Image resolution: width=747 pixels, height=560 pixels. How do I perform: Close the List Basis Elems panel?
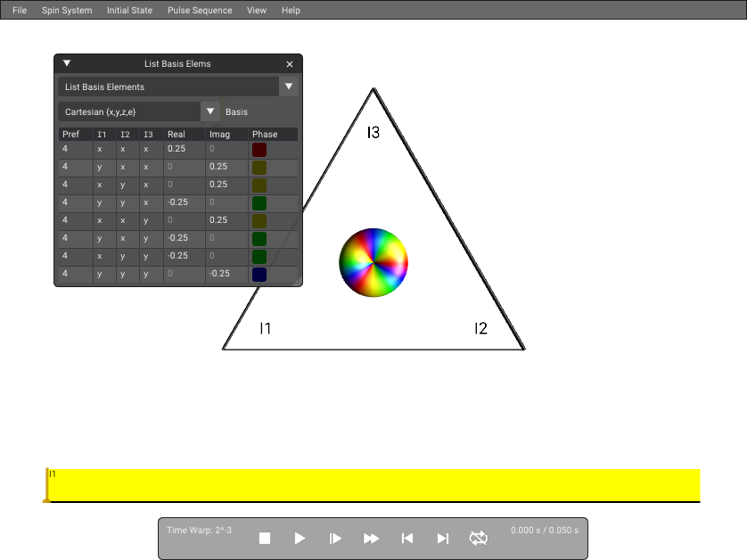pos(290,64)
